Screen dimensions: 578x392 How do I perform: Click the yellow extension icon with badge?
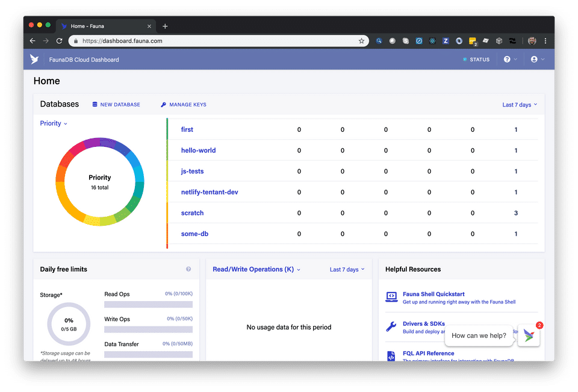coord(473,42)
